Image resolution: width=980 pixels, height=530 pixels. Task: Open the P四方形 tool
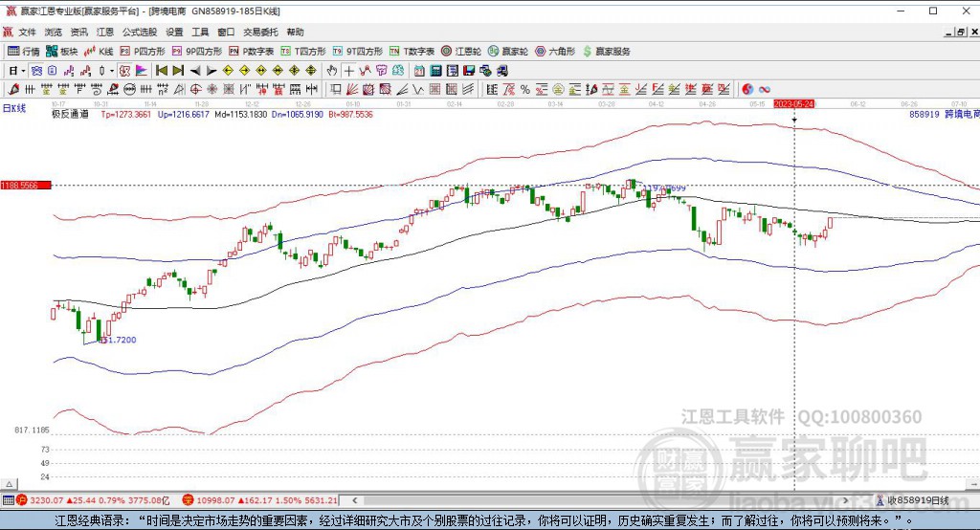point(144,52)
